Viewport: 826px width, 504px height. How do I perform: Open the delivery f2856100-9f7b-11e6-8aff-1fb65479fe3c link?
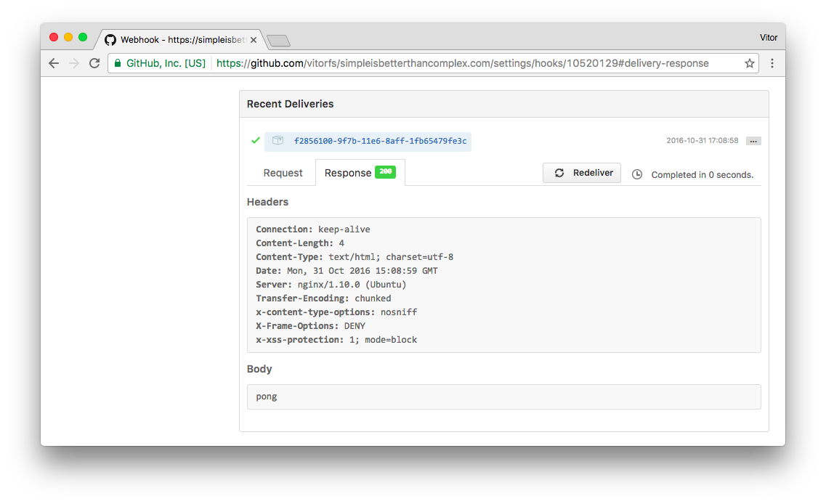[x=380, y=141]
